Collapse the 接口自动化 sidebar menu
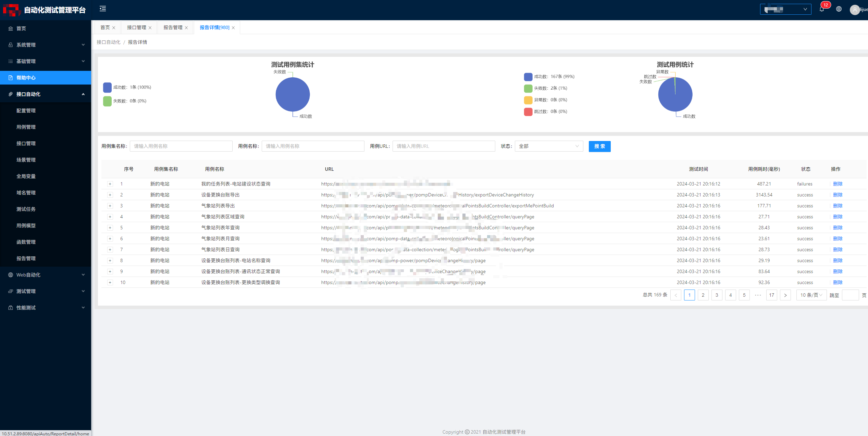Image resolution: width=868 pixels, height=436 pixels. point(46,94)
